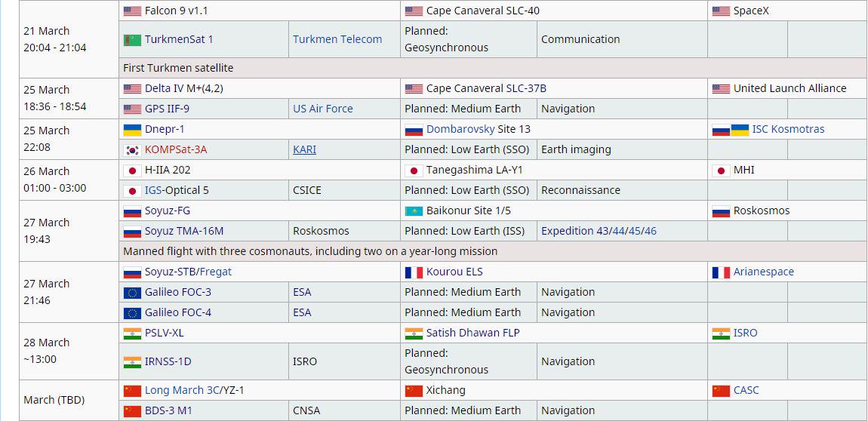Open the BDS-3 M1 link
The width and height of the screenshot is (868, 421).
[168, 411]
